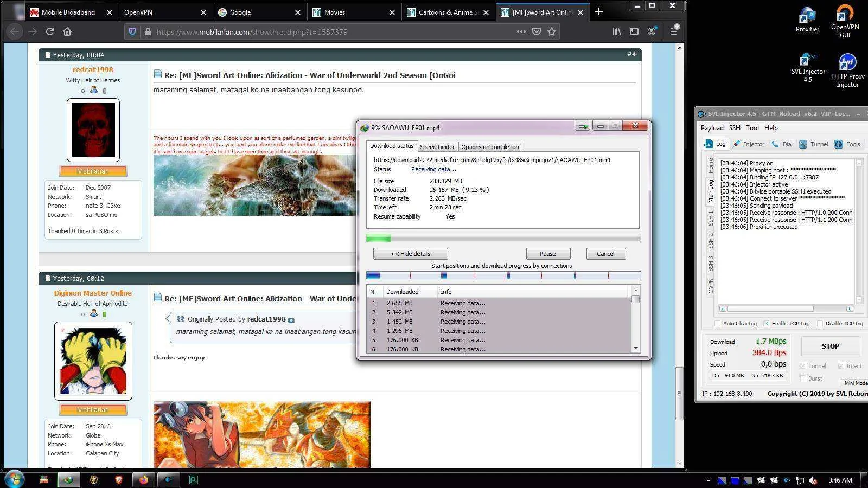Open SVL Injector 4.5 desktop shortcut
This screenshot has height=488, width=868.
pos(808,67)
